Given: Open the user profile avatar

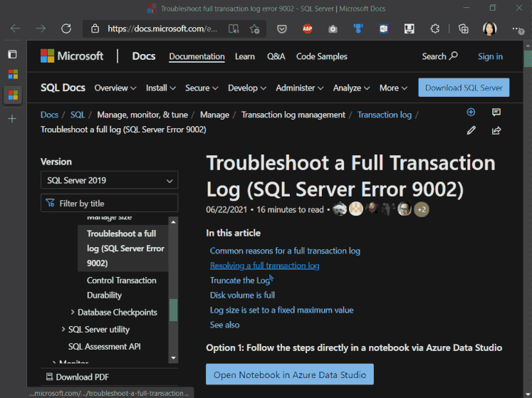Looking at the screenshot, I should [x=489, y=29].
